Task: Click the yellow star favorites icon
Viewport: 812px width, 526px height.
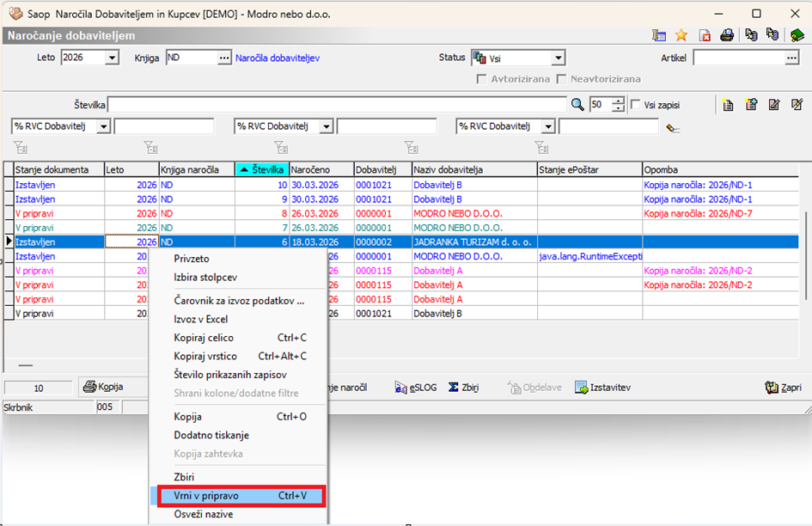Action: coord(681,35)
